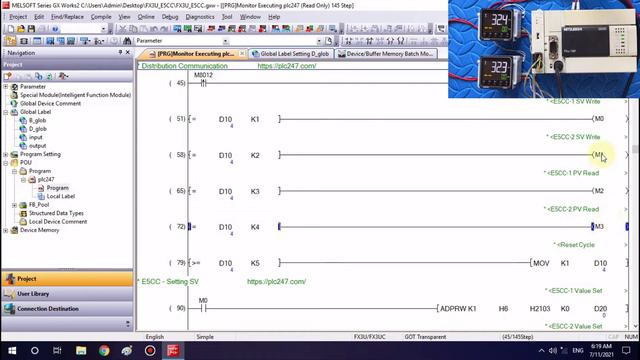This screenshot has height=360, width=640.
Task: Click the Connection Destination pane icon
Action: click(x=10, y=309)
